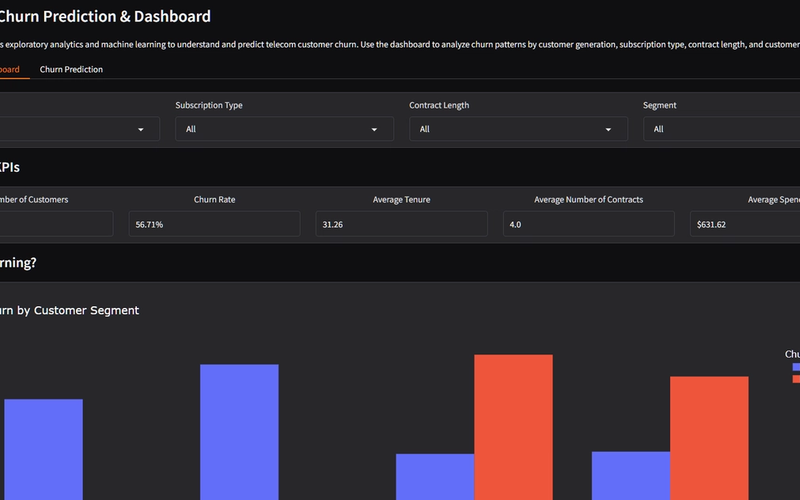Click the tallest blue bar in chart

click(239, 432)
